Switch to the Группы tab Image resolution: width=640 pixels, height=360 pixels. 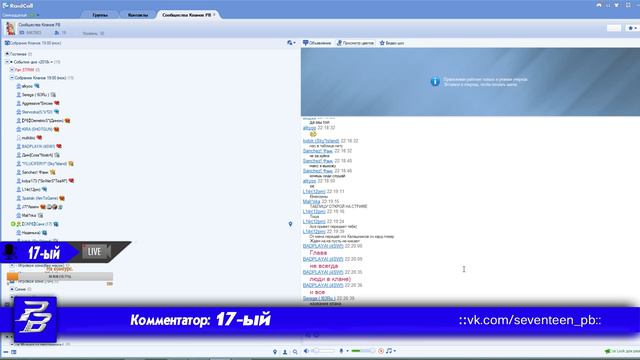pyautogui.click(x=100, y=15)
